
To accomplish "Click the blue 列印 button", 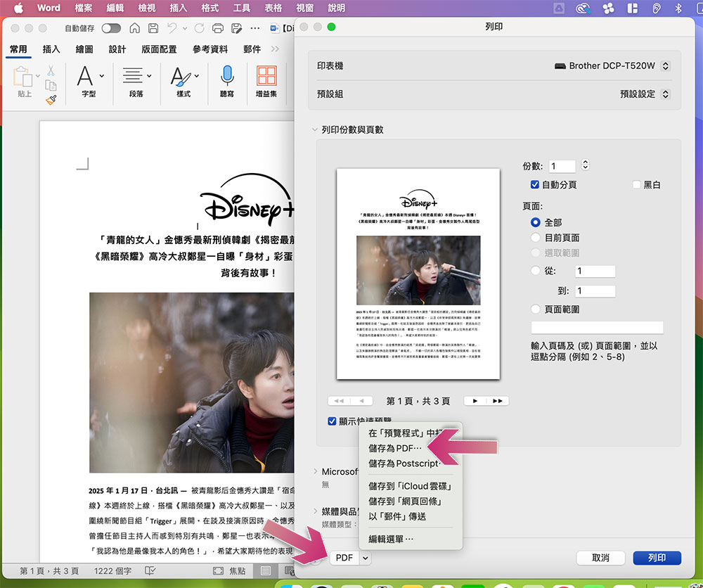I will pyautogui.click(x=657, y=558).
